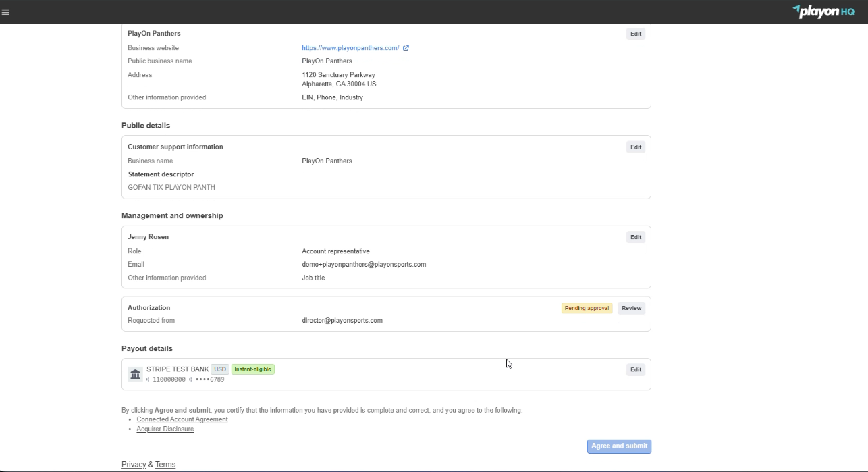
Task: Open the hamburger menu icon
Action: coord(5,12)
